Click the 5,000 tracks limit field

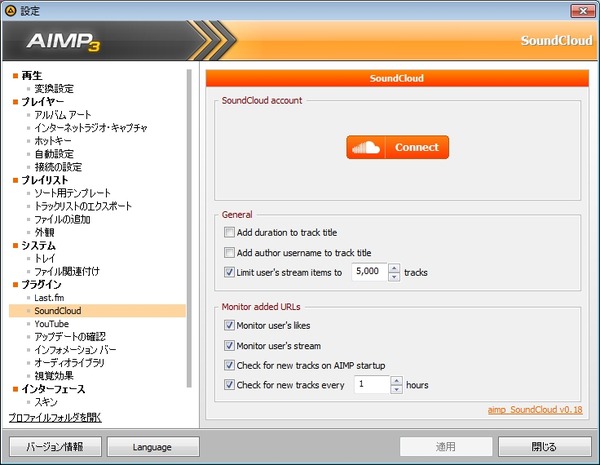pyautogui.click(x=370, y=272)
